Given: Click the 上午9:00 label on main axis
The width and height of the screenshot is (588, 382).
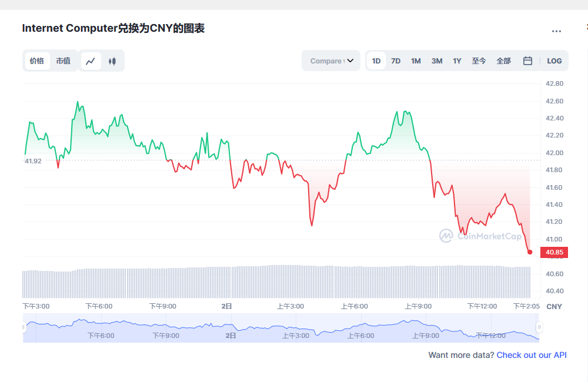Looking at the screenshot, I should coord(418,306).
